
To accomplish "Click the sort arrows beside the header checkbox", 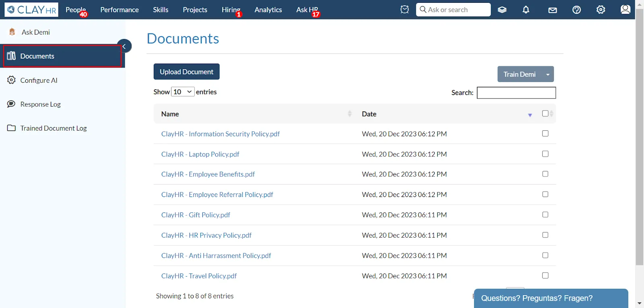I will 552,114.
